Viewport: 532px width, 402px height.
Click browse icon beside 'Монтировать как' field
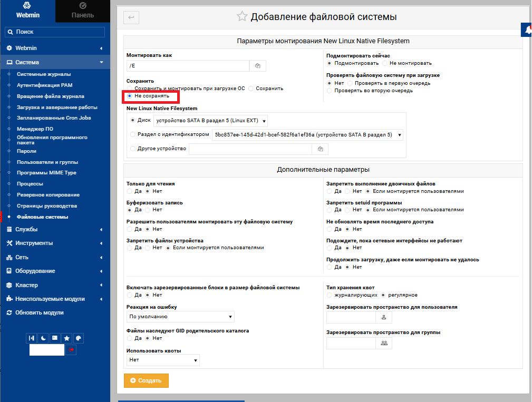(258, 66)
